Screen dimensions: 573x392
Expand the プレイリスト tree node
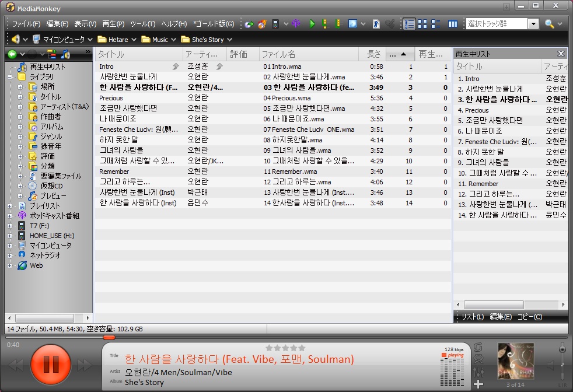tap(10, 206)
